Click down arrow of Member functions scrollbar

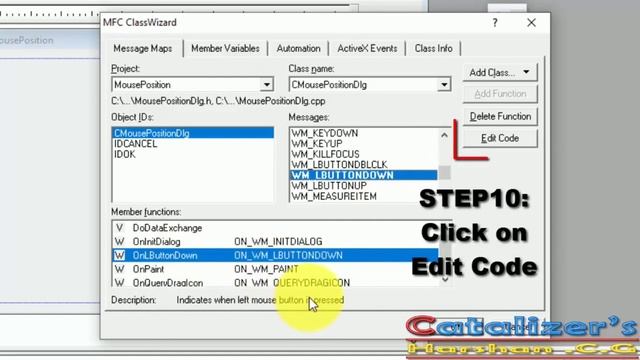[445, 280]
